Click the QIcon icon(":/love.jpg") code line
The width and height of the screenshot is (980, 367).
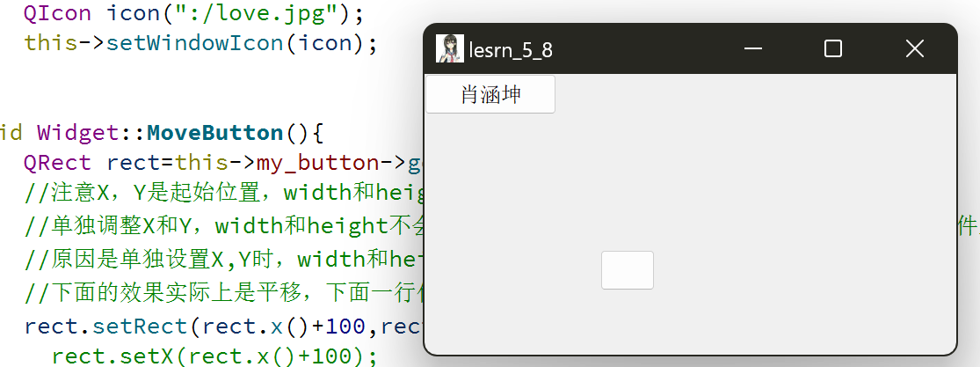point(193,13)
